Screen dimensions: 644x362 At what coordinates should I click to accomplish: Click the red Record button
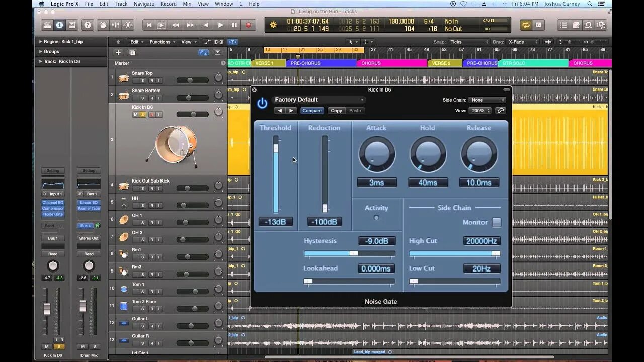pos(248,25)
